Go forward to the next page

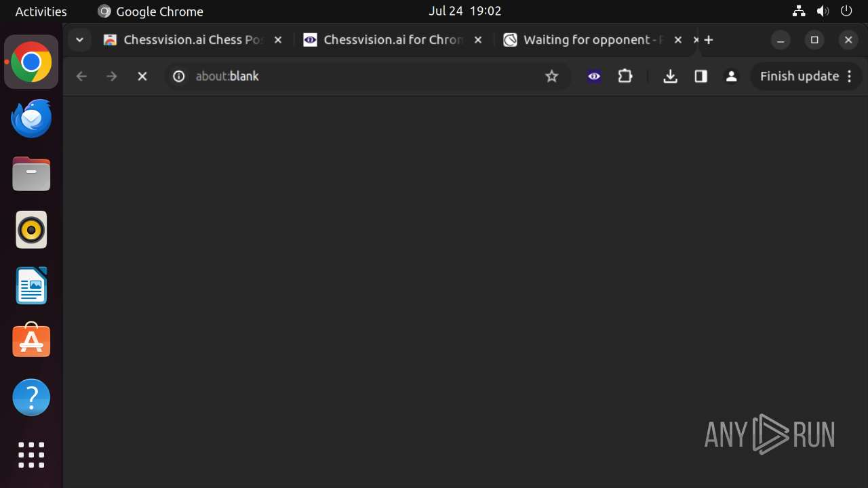click(x=112, y=77)
